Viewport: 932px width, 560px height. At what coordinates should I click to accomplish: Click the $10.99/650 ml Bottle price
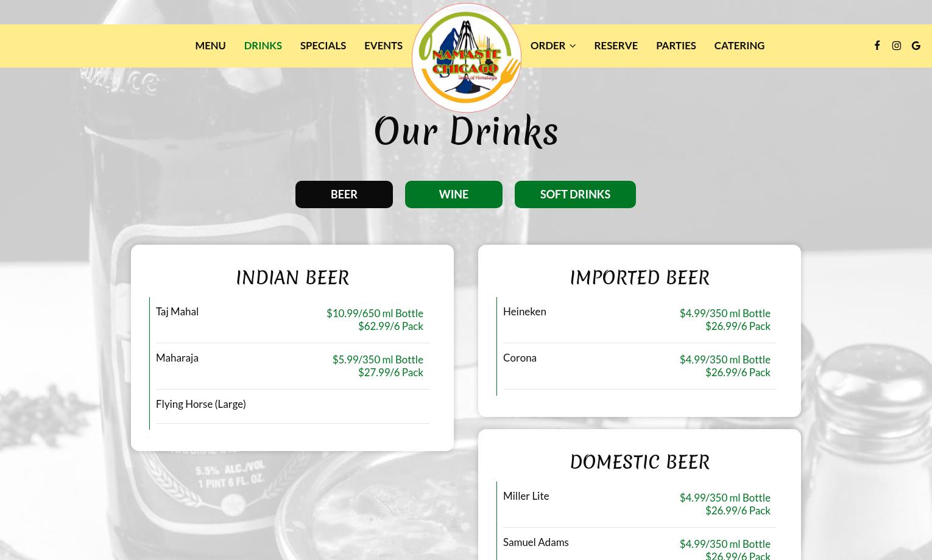[375, 313]
